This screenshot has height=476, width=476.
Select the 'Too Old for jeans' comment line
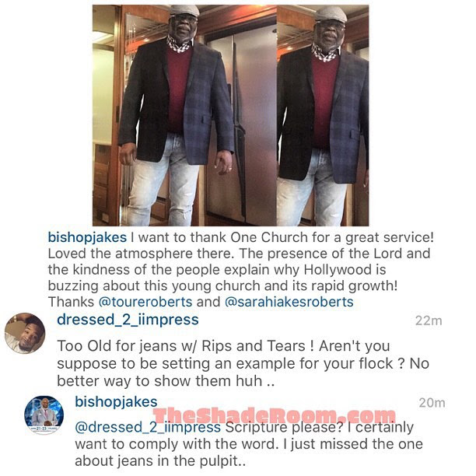(223, 346)
